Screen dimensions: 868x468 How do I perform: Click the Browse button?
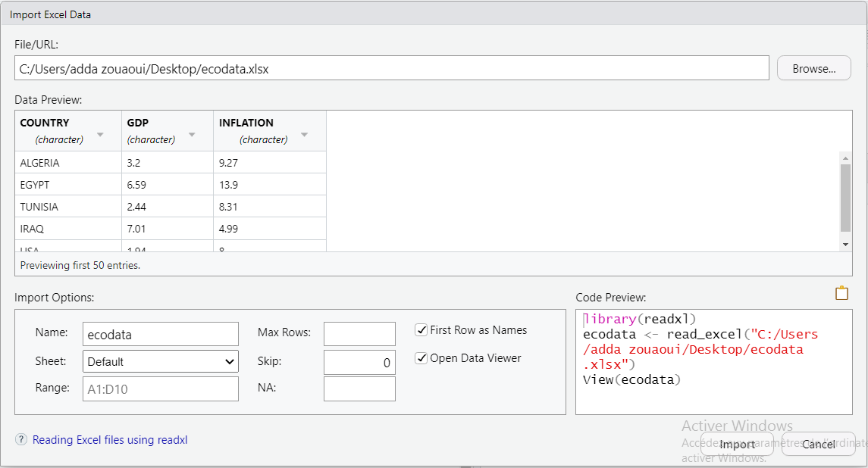[813, 69]
